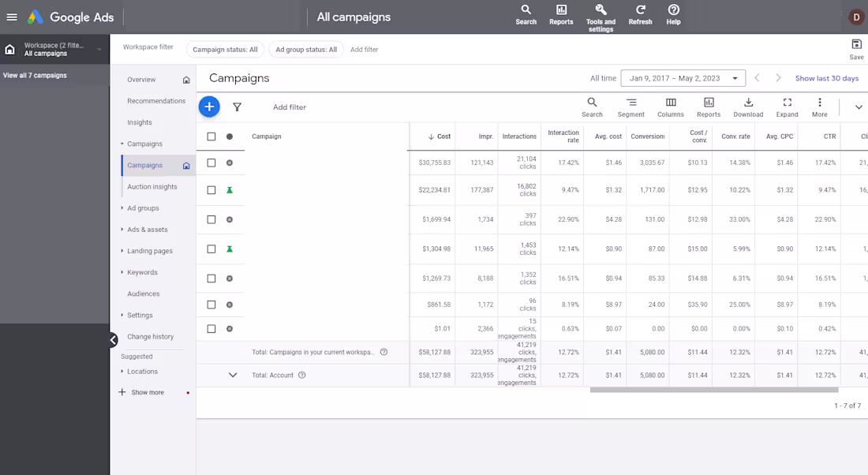The height and width of the screenshot is (475, 868).
Task: Click the Refresh icon in the top bar
Action: 640,17
